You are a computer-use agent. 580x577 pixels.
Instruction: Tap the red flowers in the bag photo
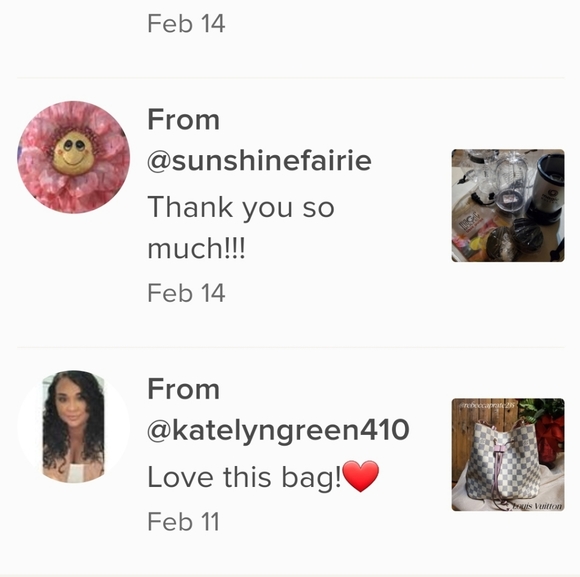tap(550, 435)
